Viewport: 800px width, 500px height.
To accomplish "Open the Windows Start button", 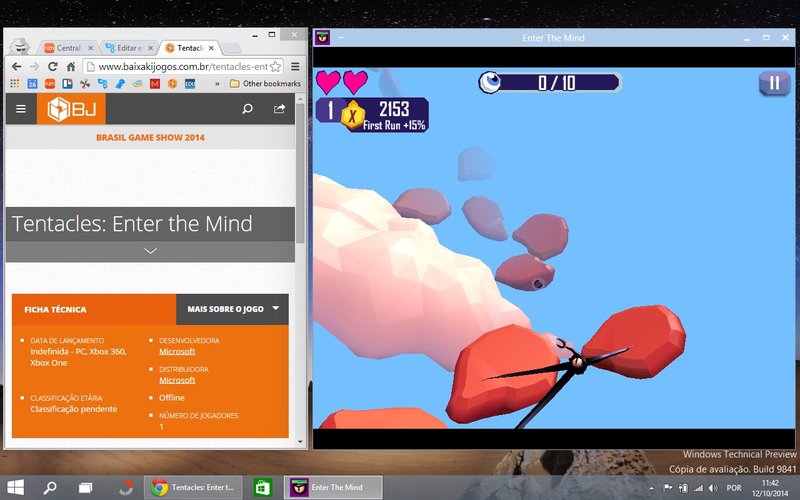I will tap(15, 488).
